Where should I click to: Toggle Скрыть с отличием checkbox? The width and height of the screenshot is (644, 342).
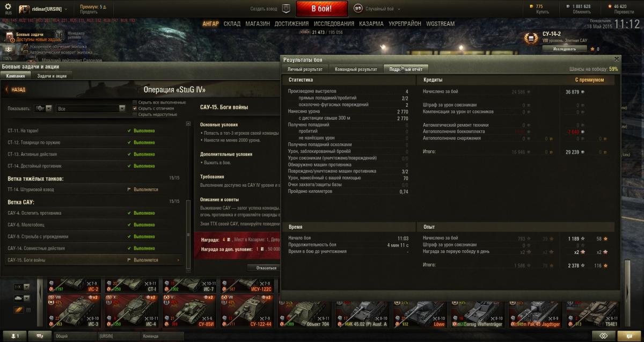pyautogui.click(x=135, y=108)
